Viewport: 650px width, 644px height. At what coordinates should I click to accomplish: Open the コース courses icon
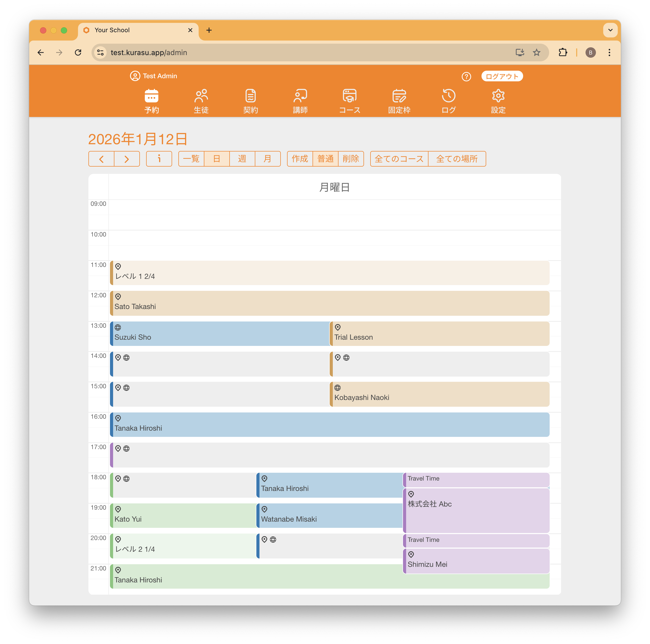pos(349,96)
